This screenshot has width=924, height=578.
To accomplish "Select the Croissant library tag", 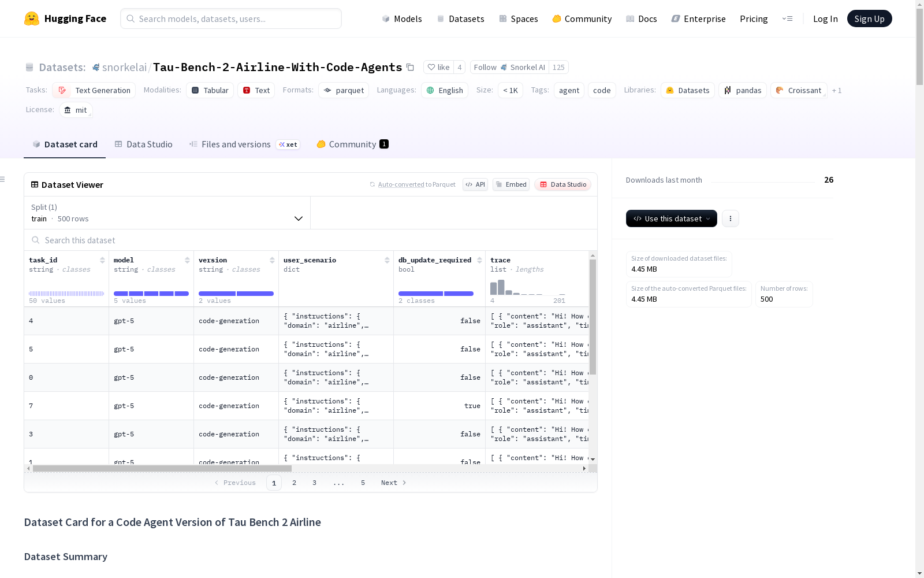I will (x=799, y=90).
